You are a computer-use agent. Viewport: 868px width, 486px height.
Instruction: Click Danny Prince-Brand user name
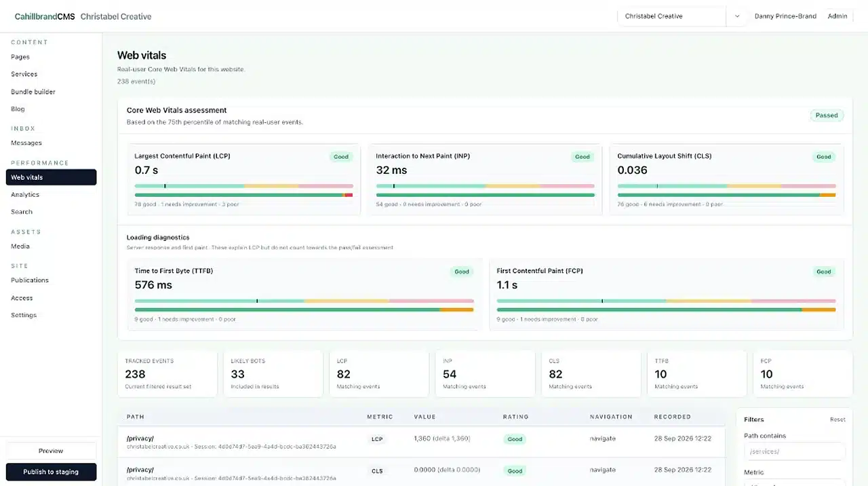[x=785, y=16]
